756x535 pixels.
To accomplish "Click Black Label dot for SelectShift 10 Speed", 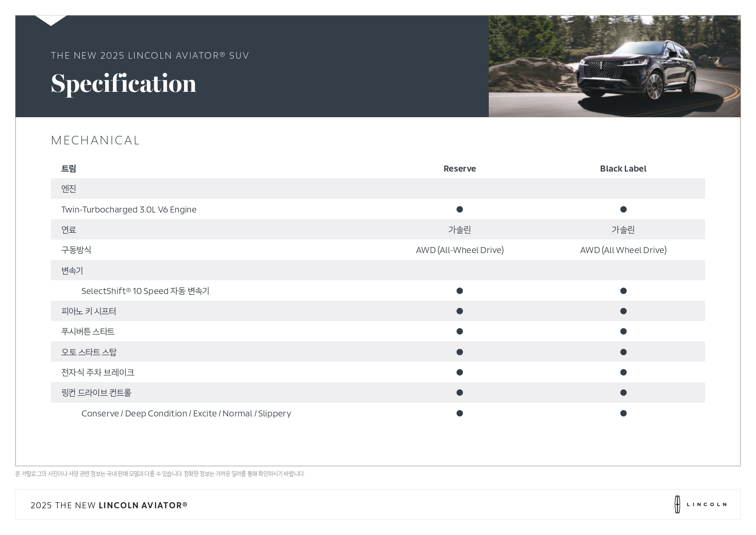I will [623, 291].
